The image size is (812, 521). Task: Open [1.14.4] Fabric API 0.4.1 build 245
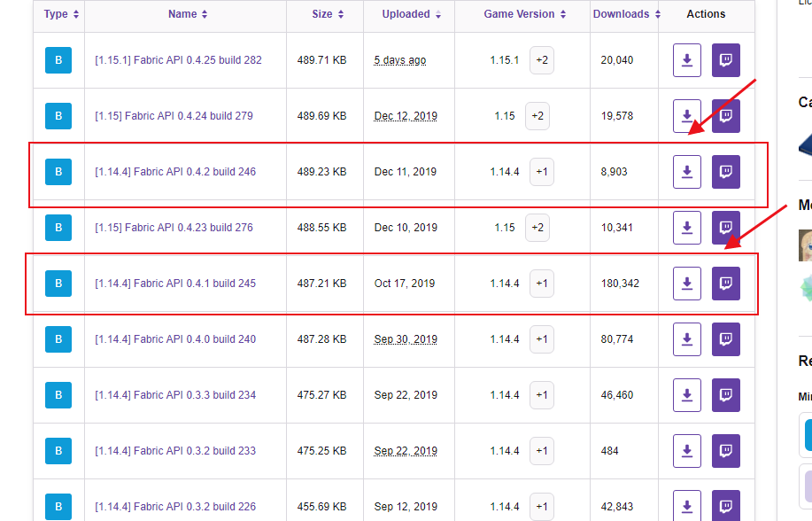click(x=175, y=284)
